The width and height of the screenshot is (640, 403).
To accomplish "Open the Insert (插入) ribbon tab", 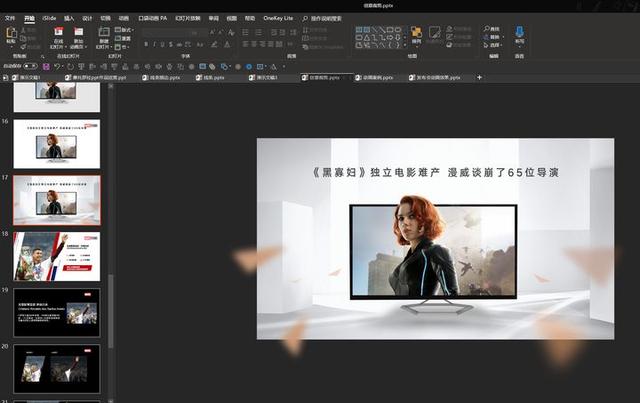I will pyautogui.click(x=68, y=18).
